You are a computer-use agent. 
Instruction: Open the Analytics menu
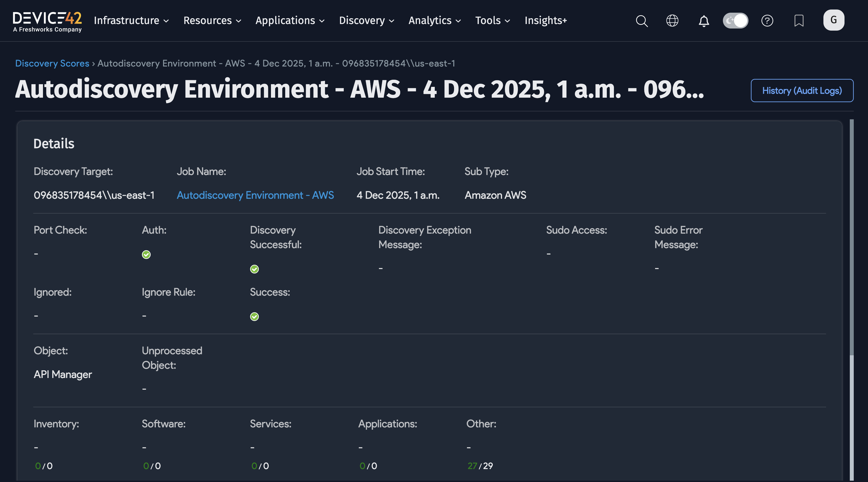coord(434,21)
